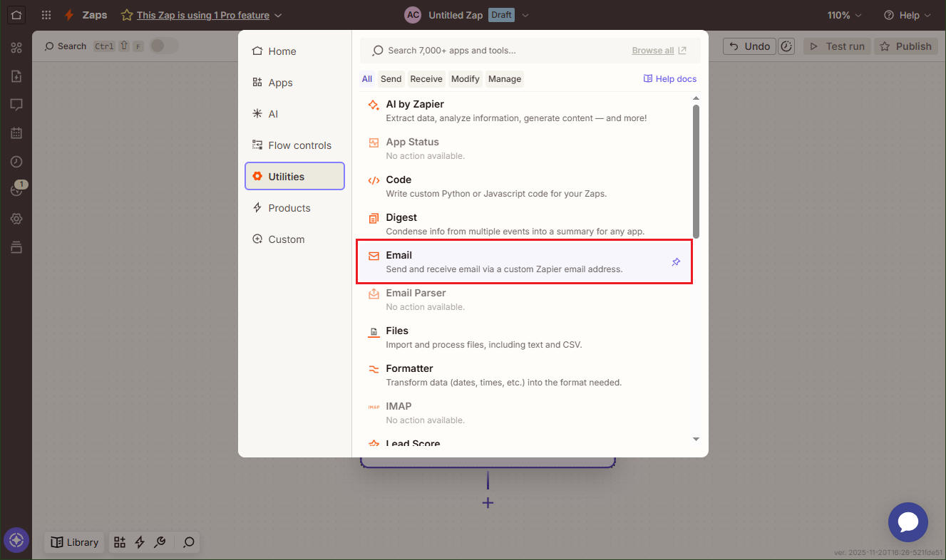Viewport: 946px width, 560px height.
Task: Select the Manage filter tab
Action: [x=505, y=79]
